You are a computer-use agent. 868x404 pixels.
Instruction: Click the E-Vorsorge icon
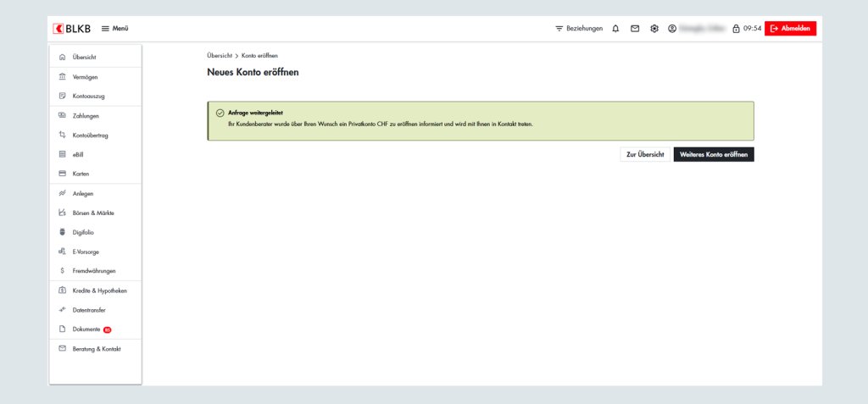(x=62, y=252)
